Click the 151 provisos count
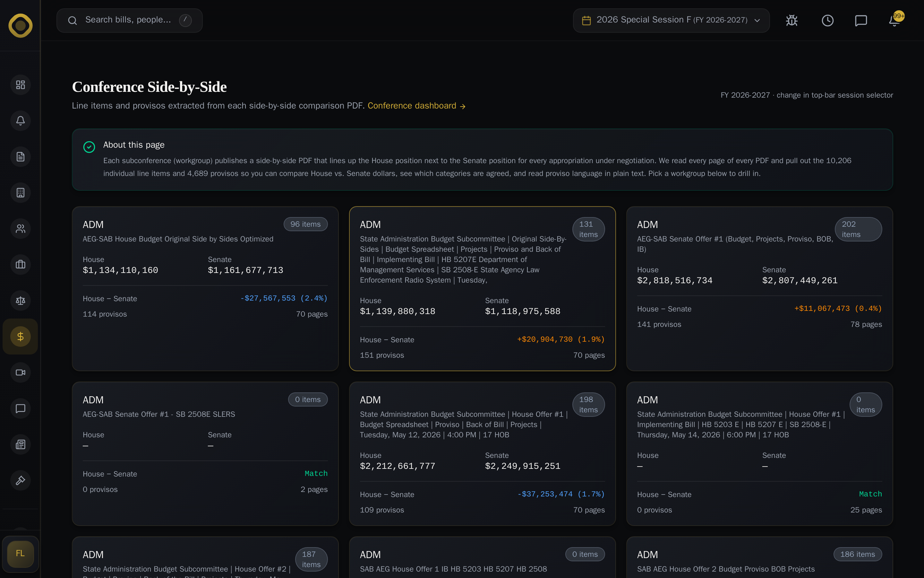Screen dimensions: 924x578 [x=382, y=355]
